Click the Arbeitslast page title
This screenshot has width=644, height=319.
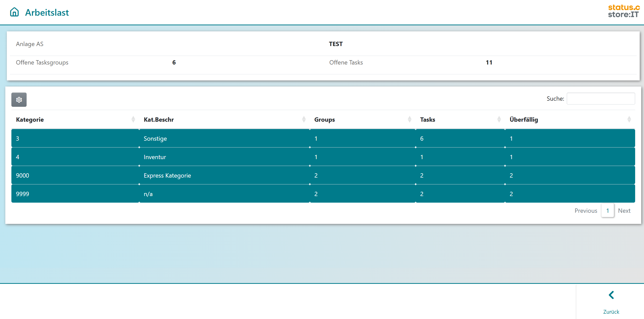point(47,12)
